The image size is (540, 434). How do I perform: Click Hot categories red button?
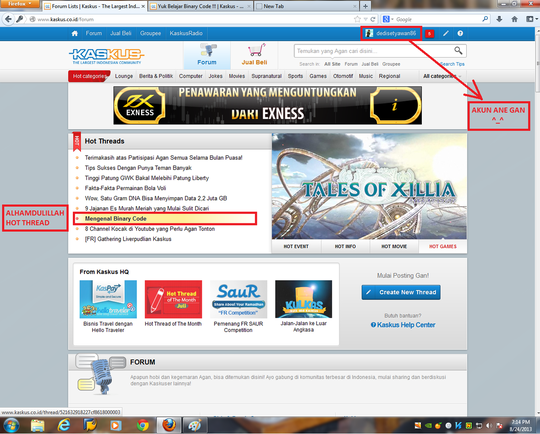(89, 76)
